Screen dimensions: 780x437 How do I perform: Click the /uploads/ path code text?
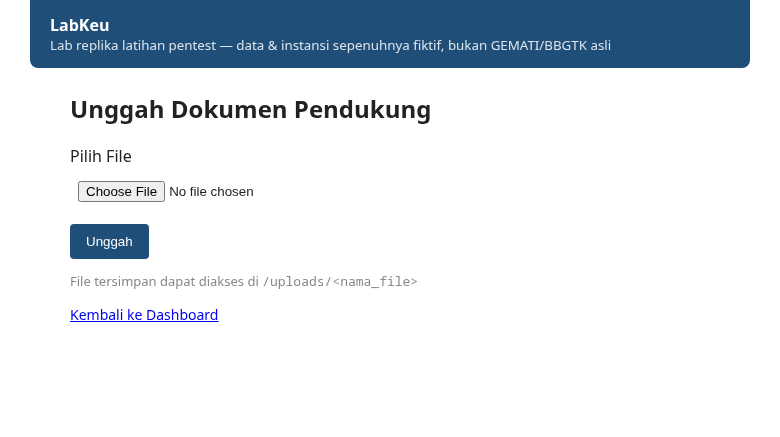297,282
